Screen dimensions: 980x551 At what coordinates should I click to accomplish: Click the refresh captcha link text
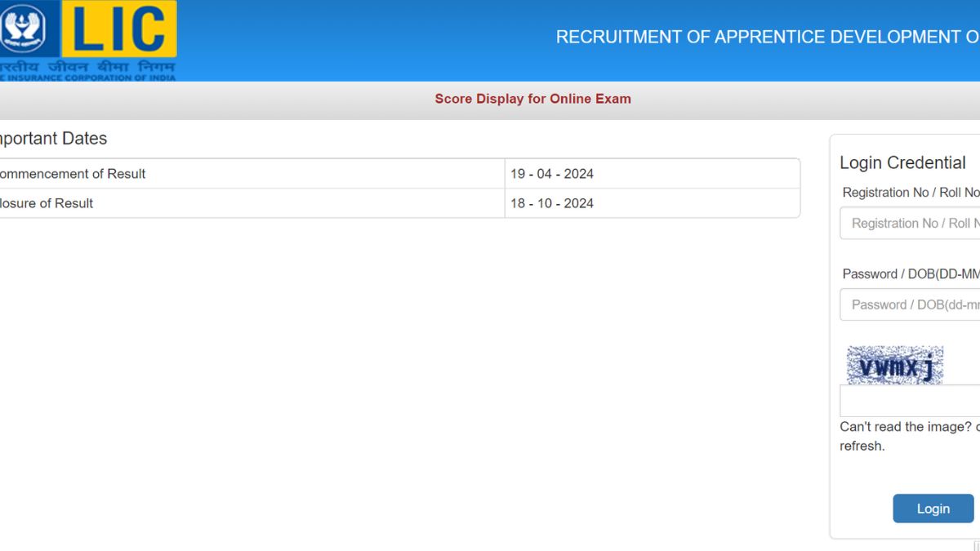pyautogui.click(x=862, y=447)
